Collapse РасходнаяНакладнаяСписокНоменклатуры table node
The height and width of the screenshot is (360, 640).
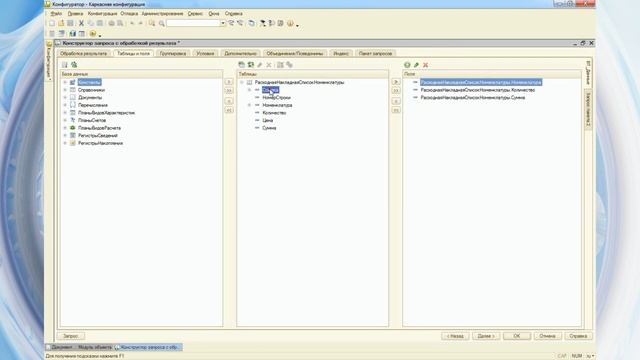pyautogui.click(x=242, y=82)
